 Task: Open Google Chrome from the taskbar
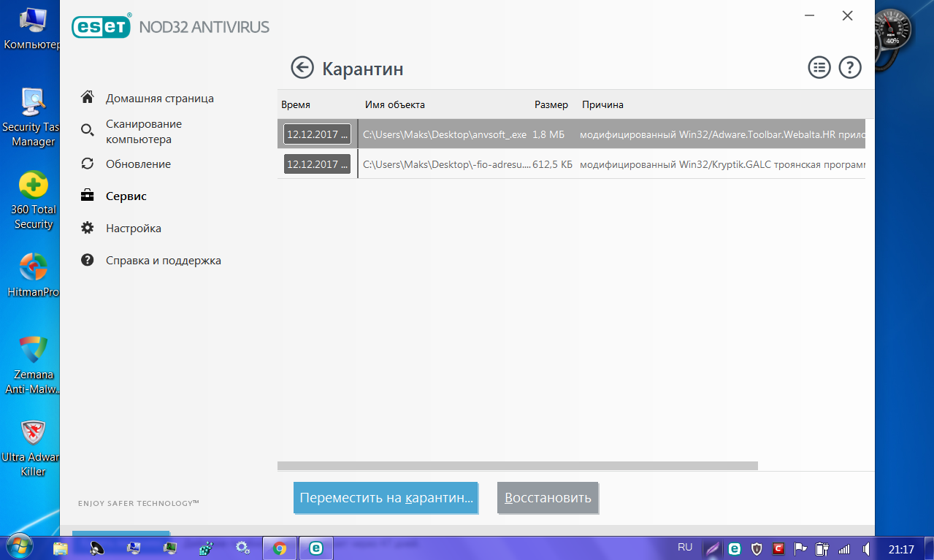pos(279,548)
